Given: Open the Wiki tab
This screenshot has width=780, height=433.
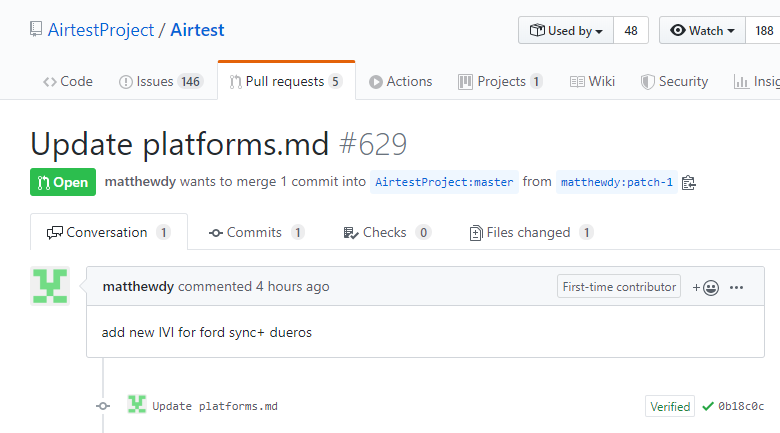Looking at the screenshot, I should coord(592,82).
